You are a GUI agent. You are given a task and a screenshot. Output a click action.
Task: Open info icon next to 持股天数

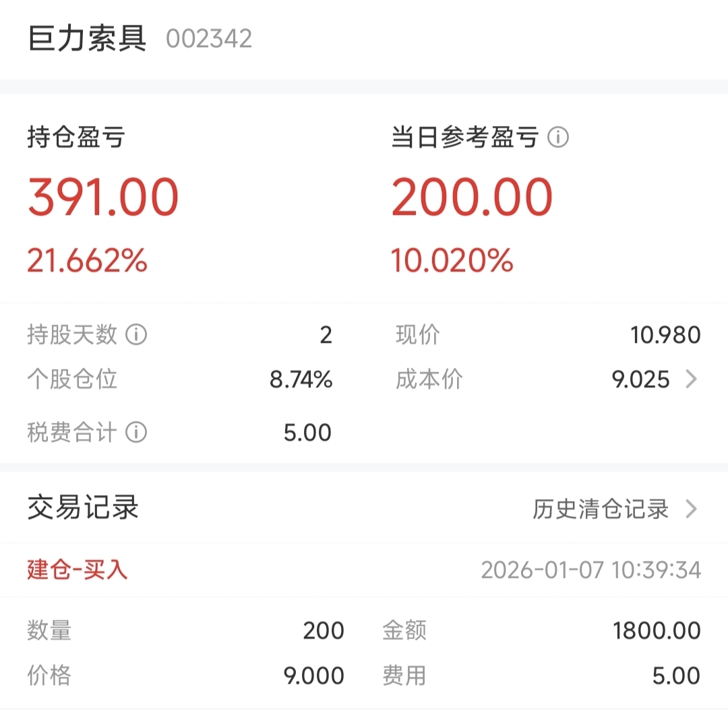tap(136, 335)
